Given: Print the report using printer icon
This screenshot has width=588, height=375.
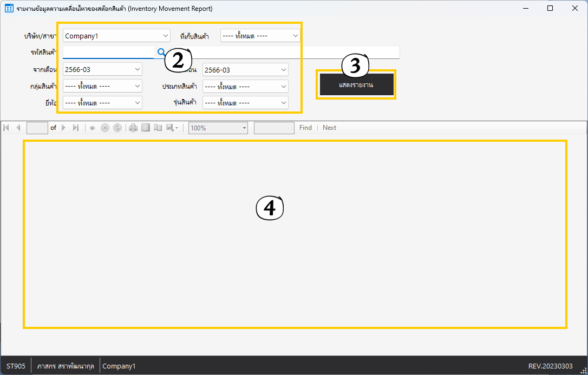Looking at the screenshot, I should pyautogui.click(x=133, y=128).
